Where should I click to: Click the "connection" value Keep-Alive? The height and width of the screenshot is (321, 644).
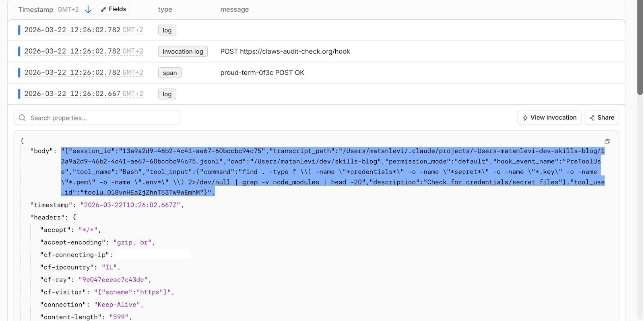(117, 305)
